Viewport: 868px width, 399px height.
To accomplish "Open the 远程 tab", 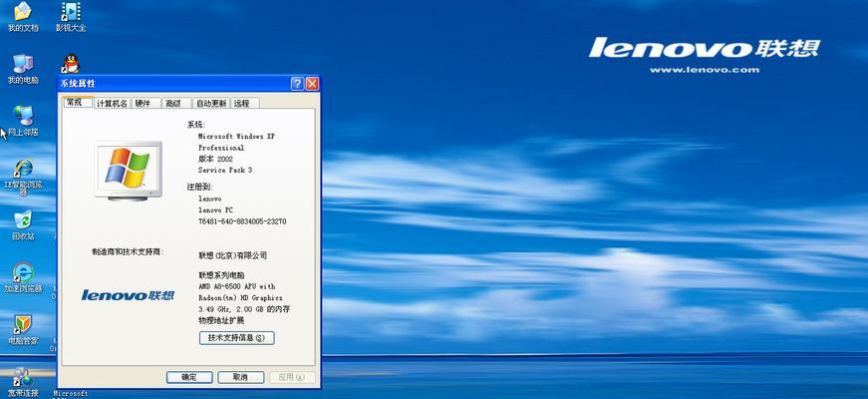I will 245,103.
